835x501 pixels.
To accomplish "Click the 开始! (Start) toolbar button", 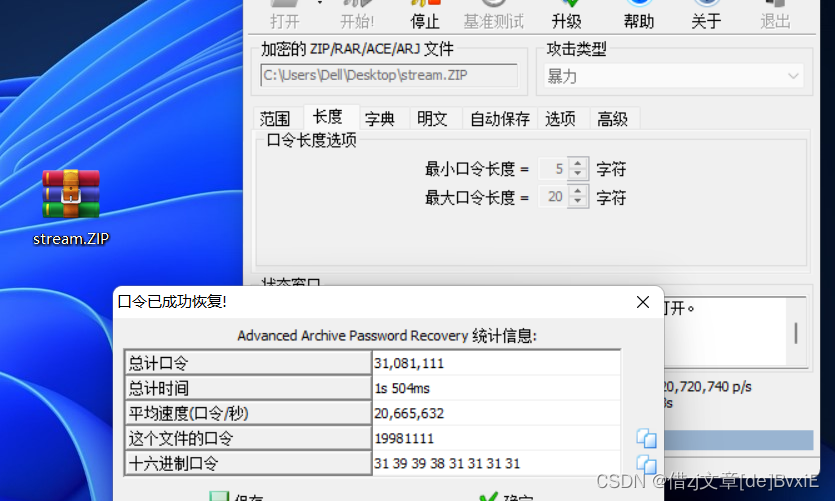I will tap(357, 15).
